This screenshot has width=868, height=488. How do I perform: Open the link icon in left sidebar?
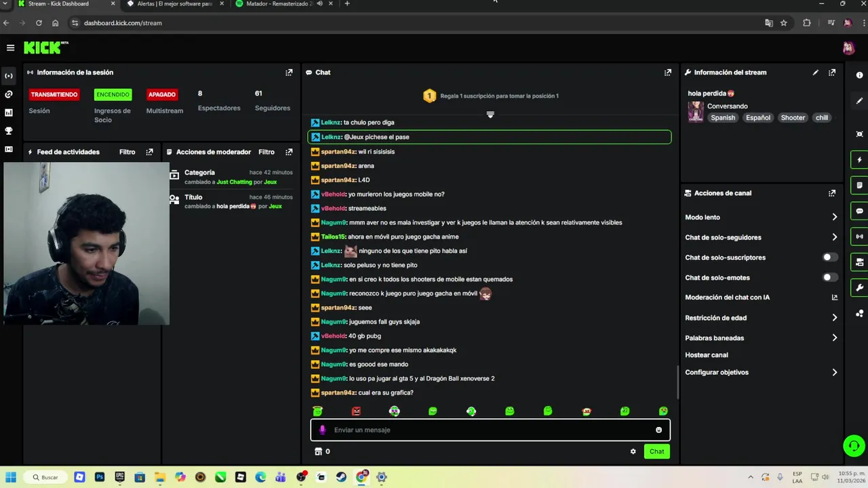pos(9,94)
